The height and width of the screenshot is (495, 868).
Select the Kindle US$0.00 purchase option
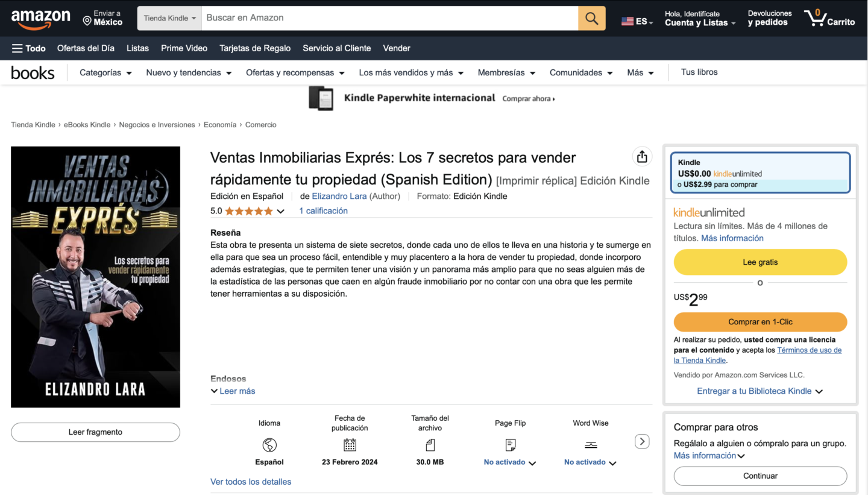[760, 173]
